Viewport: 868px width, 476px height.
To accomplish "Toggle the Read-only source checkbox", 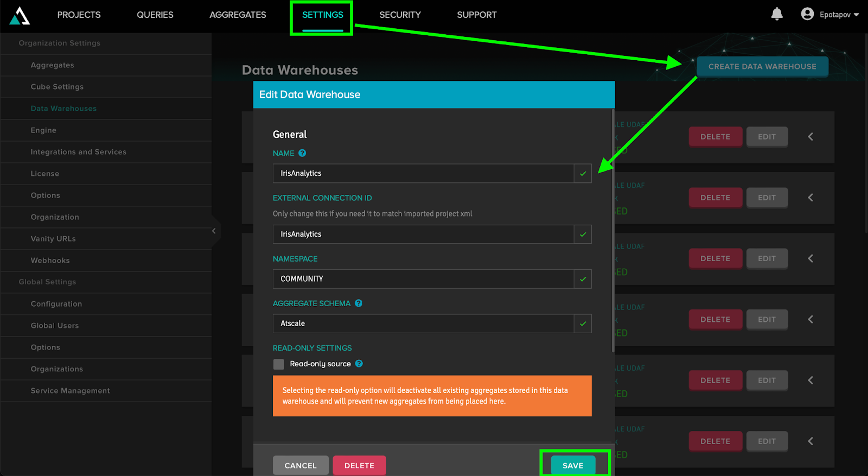I will [279, 364].
